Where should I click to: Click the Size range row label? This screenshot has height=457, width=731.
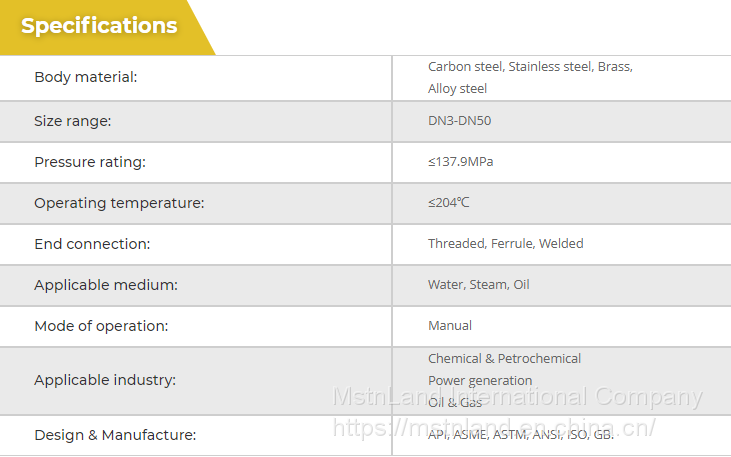(73, 121)
